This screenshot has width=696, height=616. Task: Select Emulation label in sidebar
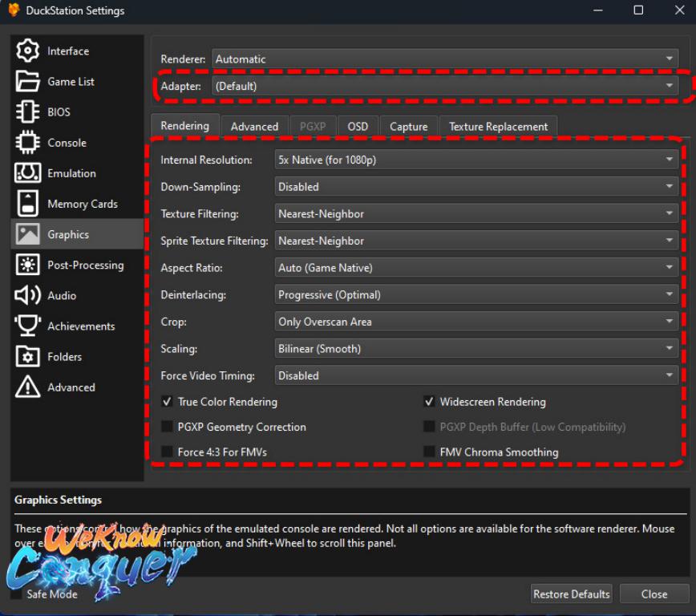(x=72, y=173)
